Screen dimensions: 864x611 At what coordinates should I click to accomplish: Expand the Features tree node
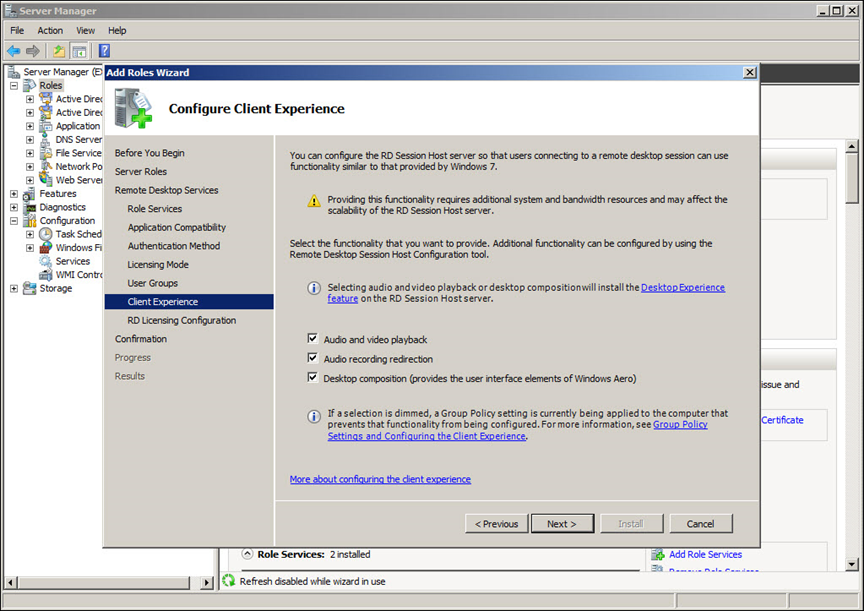point(14,194)
